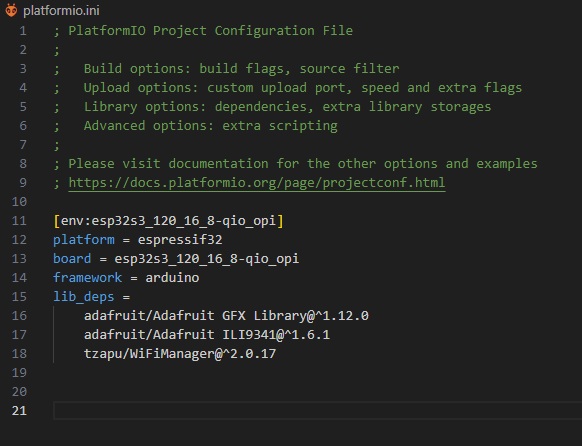Screen dimensions: 582x446
Task: Click the env section header opening bracket
Action: [56, 221]
